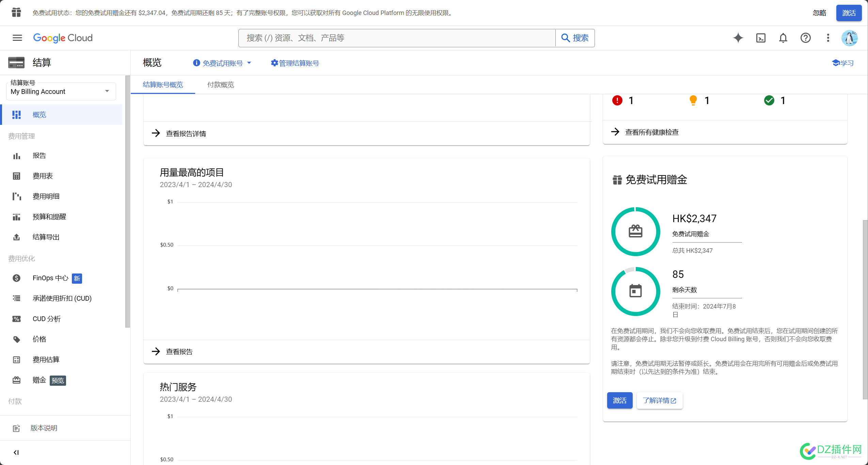Click the gift icon in trial banner

(x=16, y=13)
